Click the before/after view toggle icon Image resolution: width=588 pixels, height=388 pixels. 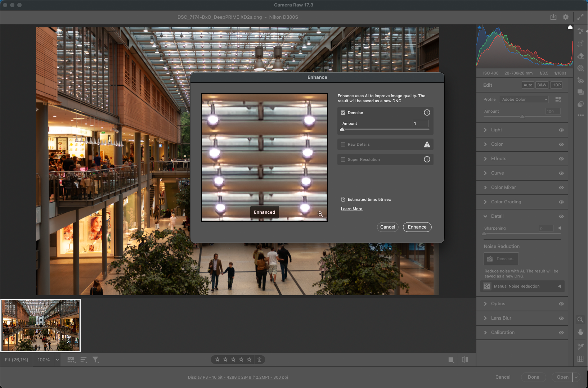pyautogui.click(x=465, y=360)
